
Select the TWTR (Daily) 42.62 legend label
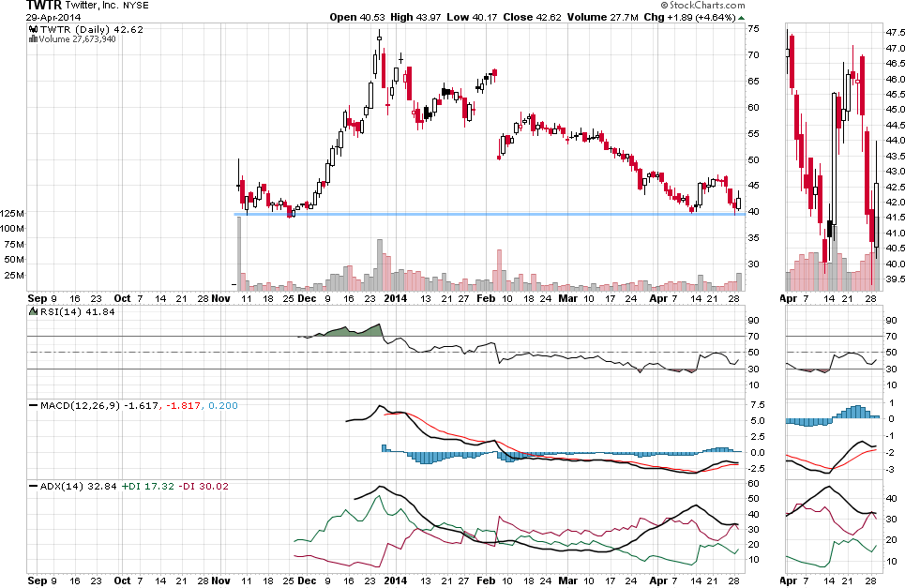(91, 29)
